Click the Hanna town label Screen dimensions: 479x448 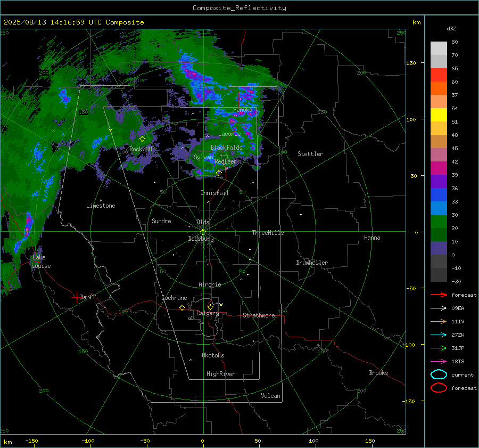coord(372,238)
